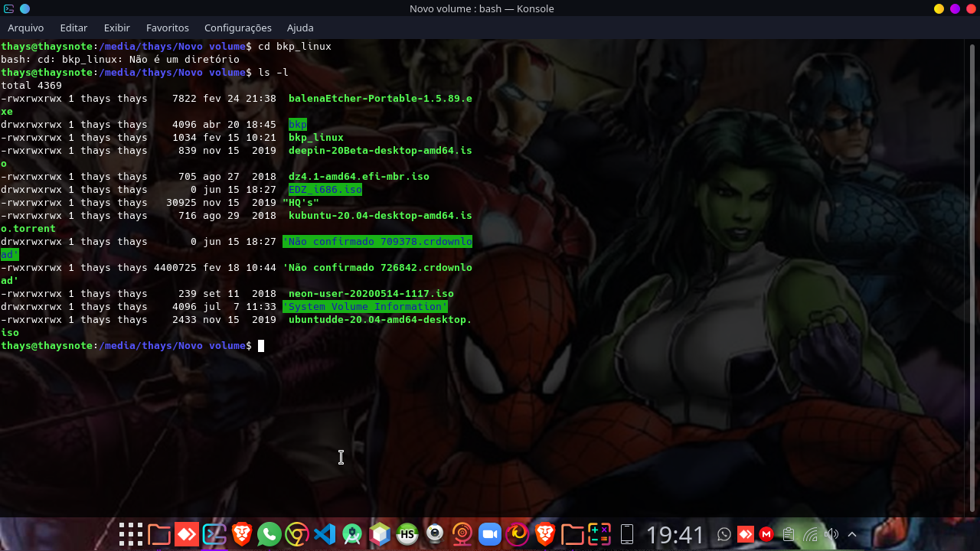
Task: Launch Google Chrome from the taskbar
Action: click(297, 534)
